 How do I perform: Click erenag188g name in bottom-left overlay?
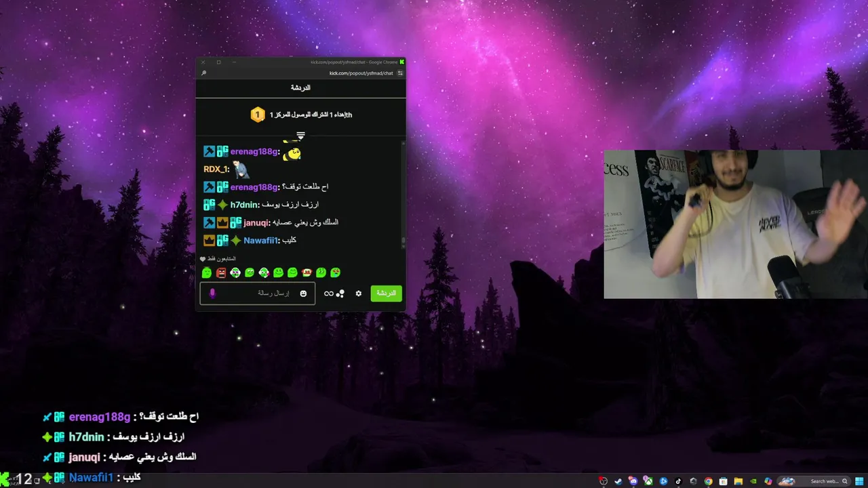pyautogui.click(x=100, y=417)
